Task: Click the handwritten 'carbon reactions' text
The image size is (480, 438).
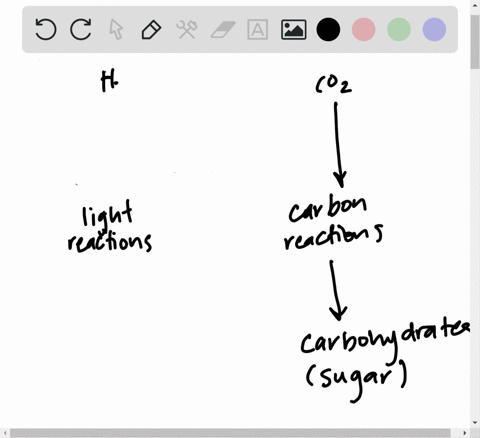Action: [x=333, y=223]
